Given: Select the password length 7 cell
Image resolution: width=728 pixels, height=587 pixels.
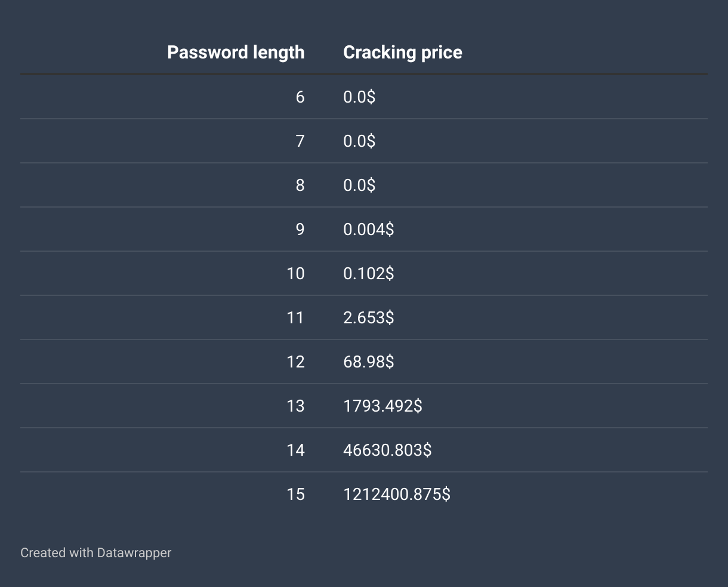Looking at the screenshot, I should click(x=300, y=141).
